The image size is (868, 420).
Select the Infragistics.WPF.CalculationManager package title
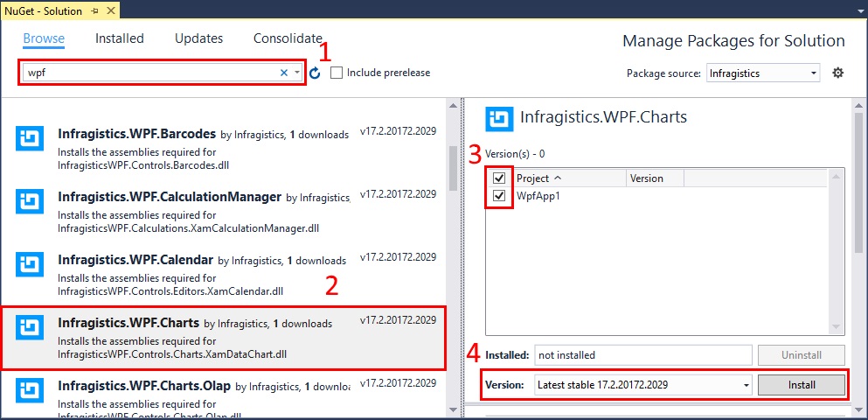170,197
